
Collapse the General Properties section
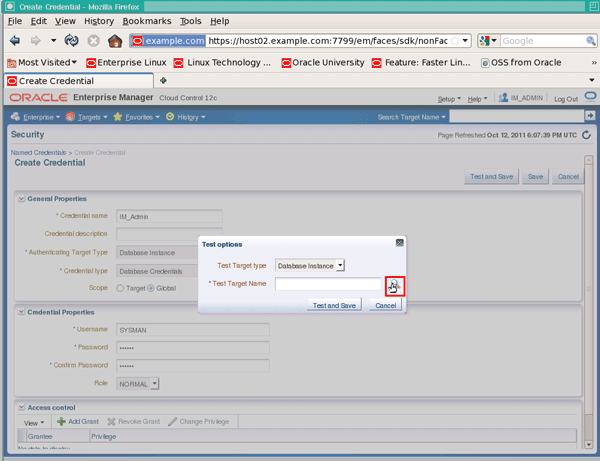click(21, 199)
